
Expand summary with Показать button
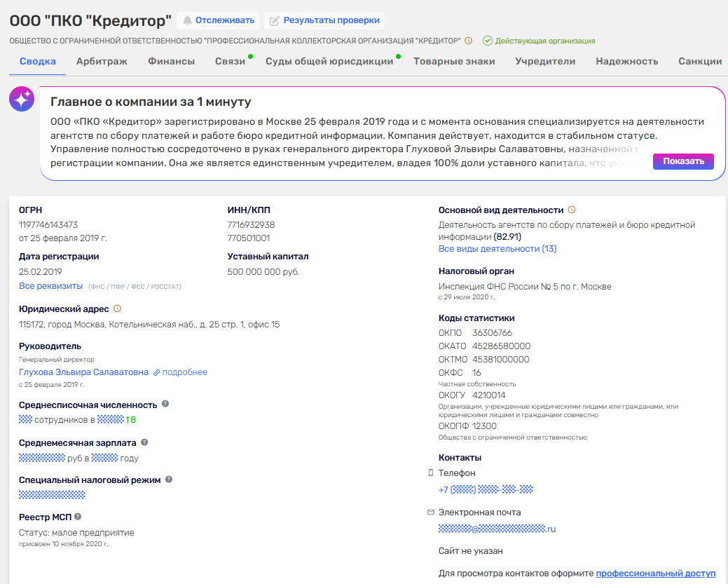click(683, 161)
